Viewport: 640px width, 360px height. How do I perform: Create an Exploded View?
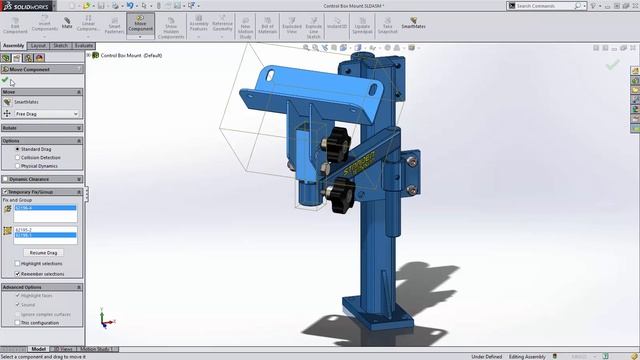tap(292, 25)
